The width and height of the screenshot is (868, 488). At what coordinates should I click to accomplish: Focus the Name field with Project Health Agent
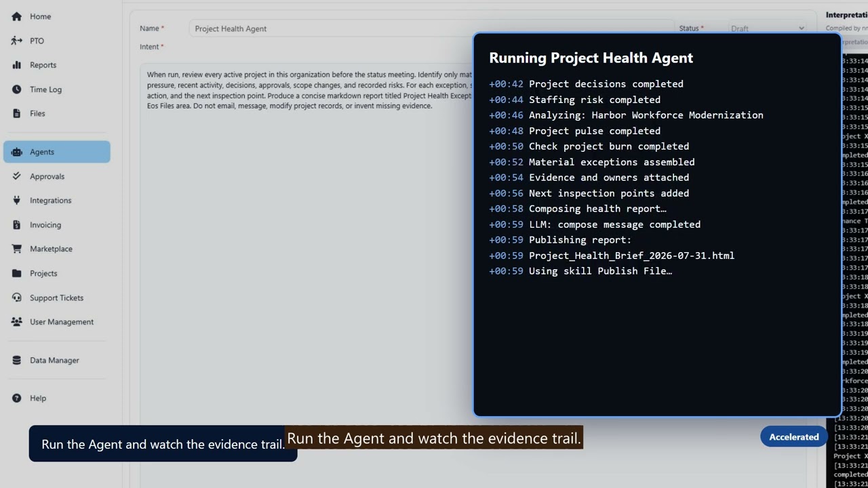(x=432, y=28)
